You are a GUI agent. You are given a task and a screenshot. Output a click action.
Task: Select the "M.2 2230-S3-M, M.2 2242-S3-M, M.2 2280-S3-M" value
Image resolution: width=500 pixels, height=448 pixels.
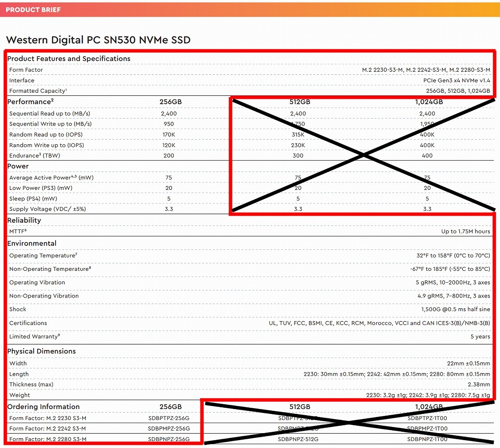[x=426, y=70]
